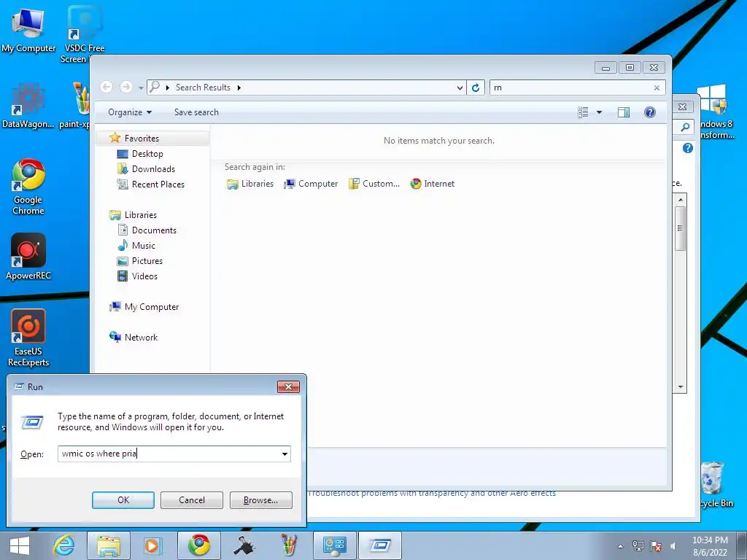Open the paint brushes taskbar icon
The height and width of the screenshot is (560, 747).
tap(288, 545)
